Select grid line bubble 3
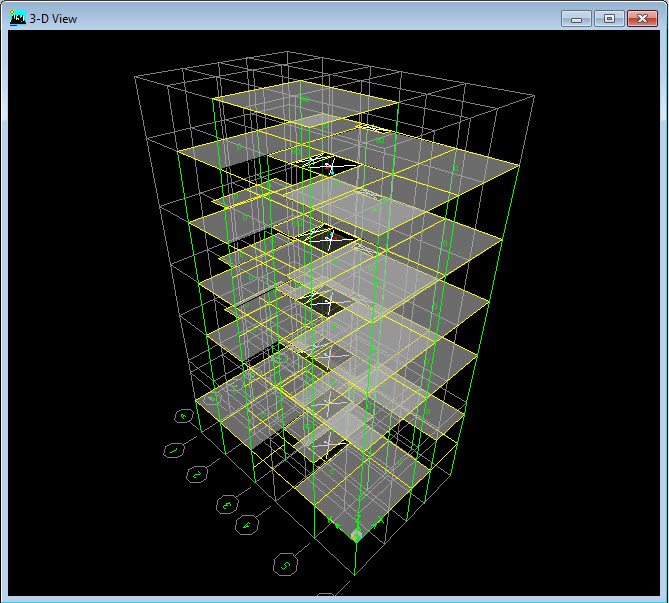The width and height of the screenshot is (669, 603). pyautogui.click(x=228, y=503)
